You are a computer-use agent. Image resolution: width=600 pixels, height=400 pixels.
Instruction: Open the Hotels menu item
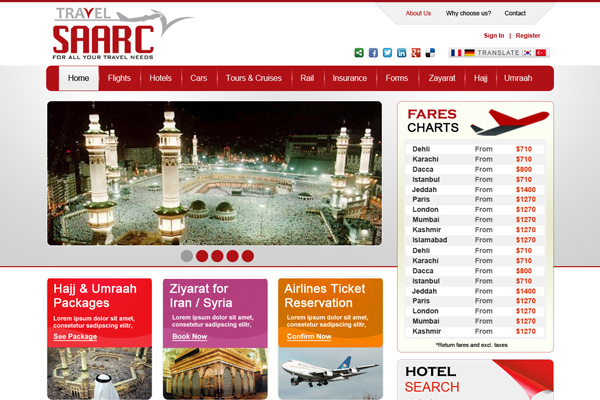(x=160, y=78)
